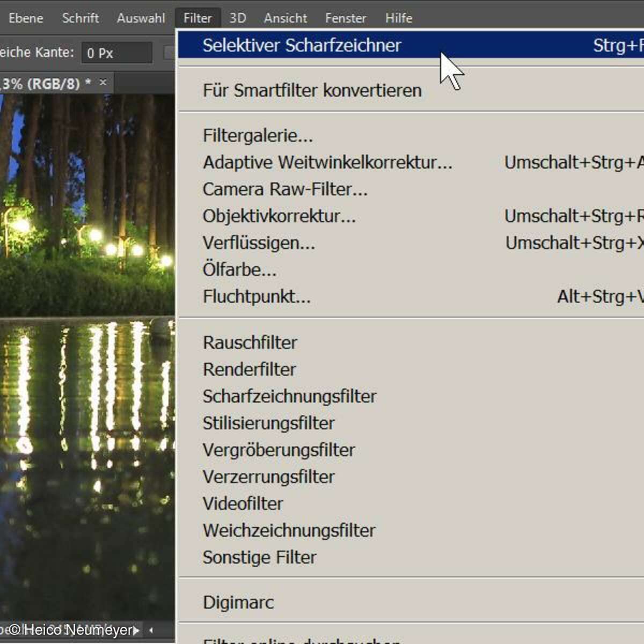The image size is (644, 644).
Task: Open the Verflüssigen filter
Action: [x=259, y=243]
